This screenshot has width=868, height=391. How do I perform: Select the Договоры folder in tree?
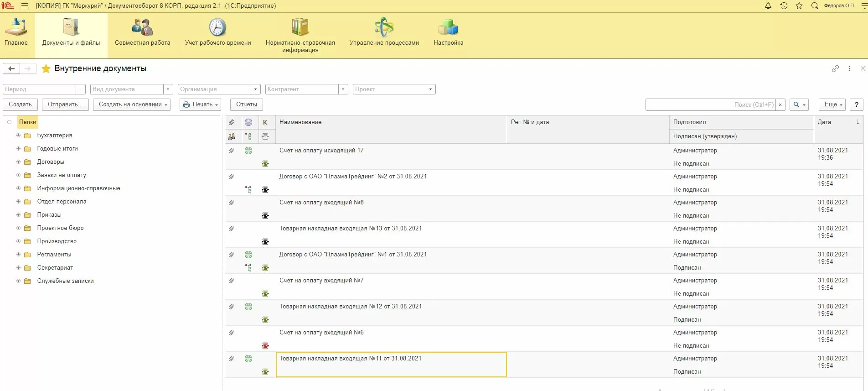[x=51, y=162]
